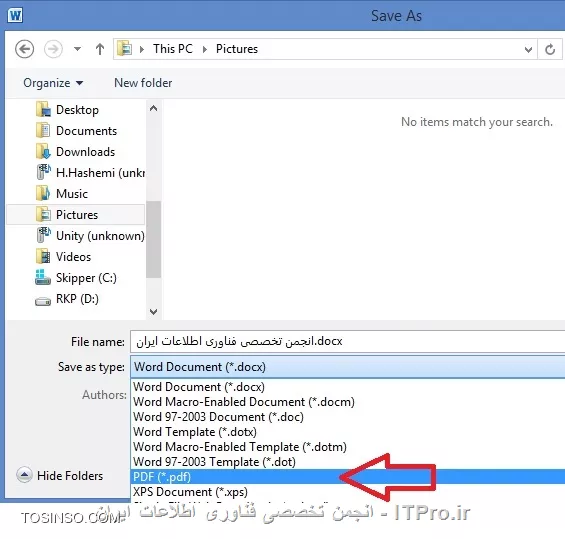Click the Videos folder icon
This screenshot has width=565, height=539.
[43, 257]
